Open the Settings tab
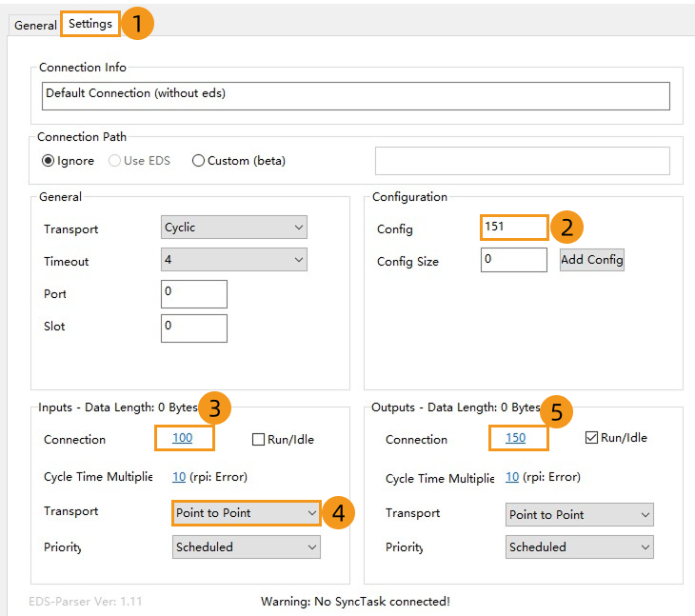 tap(90, 24)
